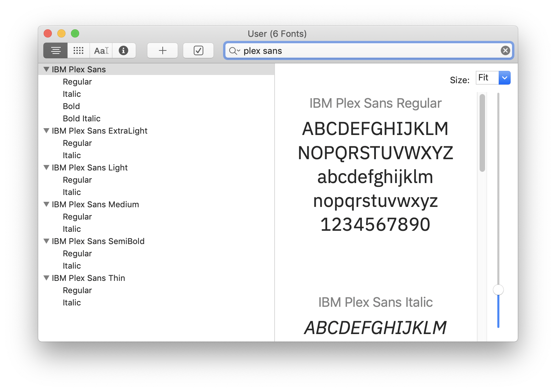Click inside the search input field
The image size is (556, 392).
click(x=341, y=50)
